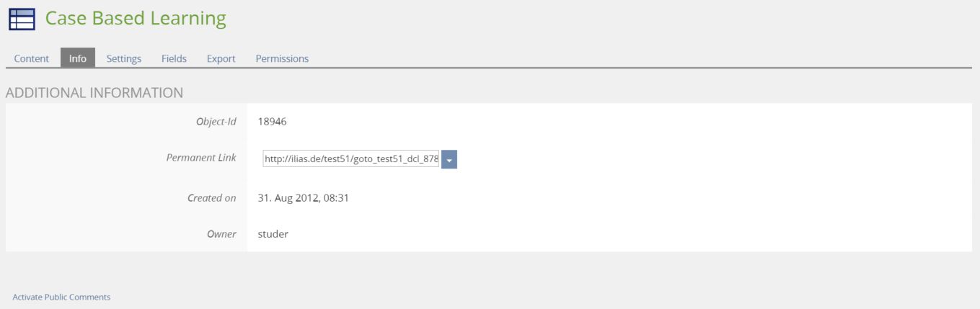Image resolution: width=980 pixels, height=309 pixels.
Task: Click the Additional Information heading
Action: coord(94,92)
